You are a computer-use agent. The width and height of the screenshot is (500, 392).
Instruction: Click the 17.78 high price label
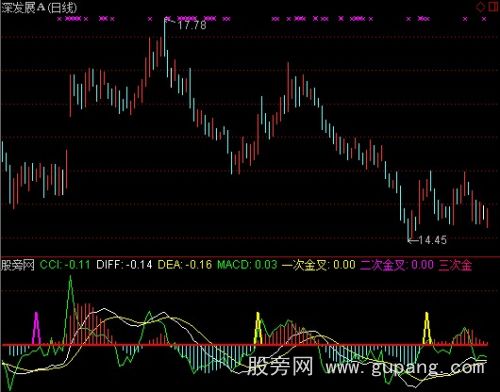point(192,25)
